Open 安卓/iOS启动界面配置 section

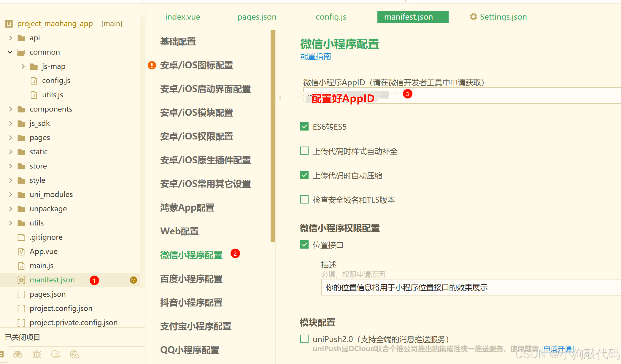(206, 89)
